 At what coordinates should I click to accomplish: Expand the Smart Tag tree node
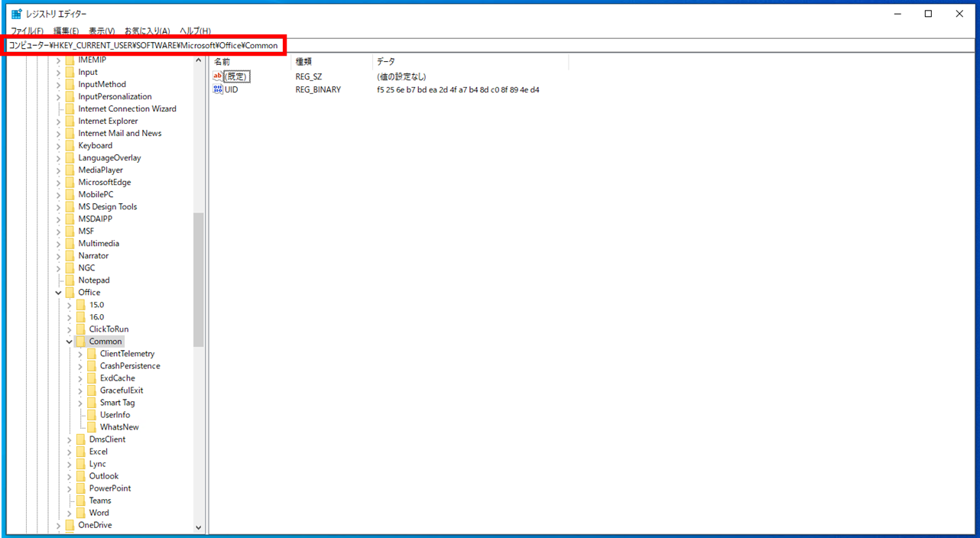[x=80, y=402]
